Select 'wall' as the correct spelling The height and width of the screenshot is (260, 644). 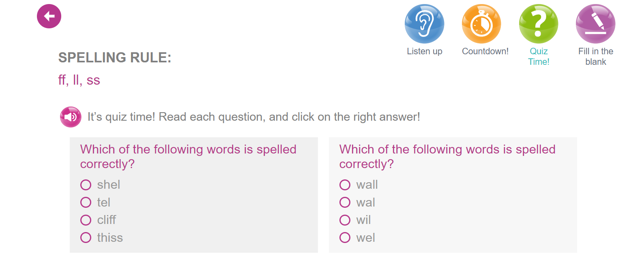(x=345, y=185)
